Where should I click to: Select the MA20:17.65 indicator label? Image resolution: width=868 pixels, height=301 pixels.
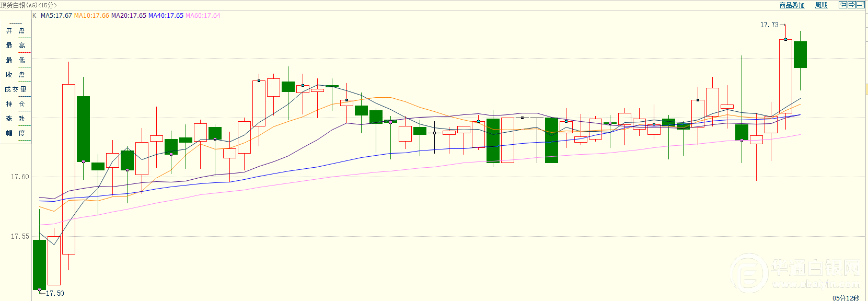point(129,16)
